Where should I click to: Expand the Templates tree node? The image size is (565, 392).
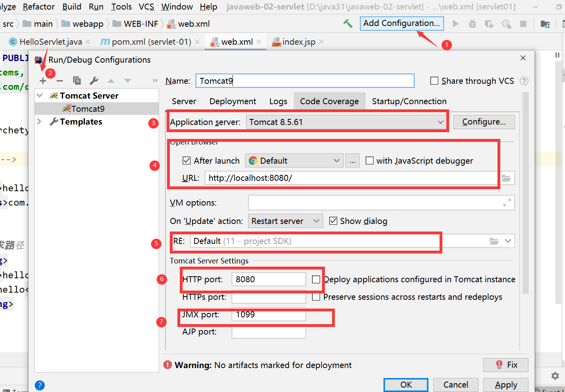[x=40, y=121]
